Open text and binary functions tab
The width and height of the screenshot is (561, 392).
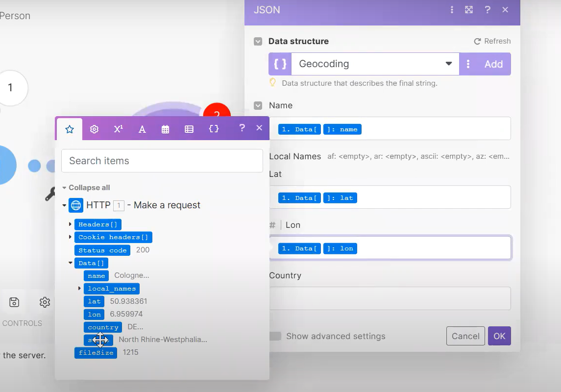142,129
